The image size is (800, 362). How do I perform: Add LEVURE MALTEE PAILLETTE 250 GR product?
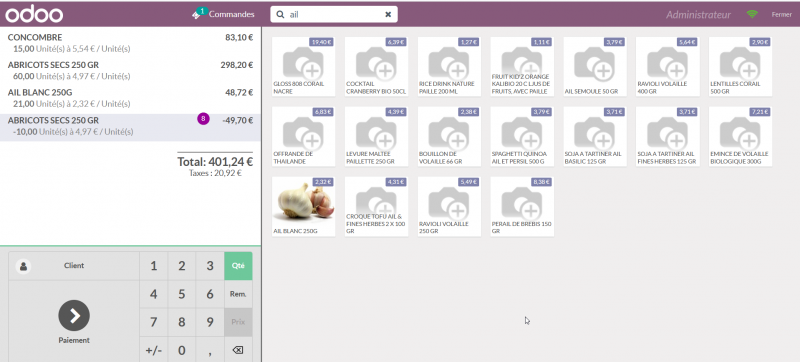pyautogui.click(x=377, y=136)
